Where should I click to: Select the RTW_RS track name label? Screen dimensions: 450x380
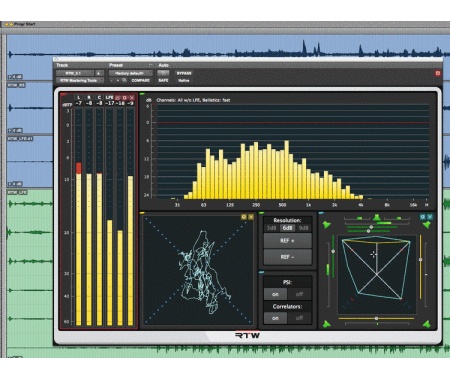point(16,86)
